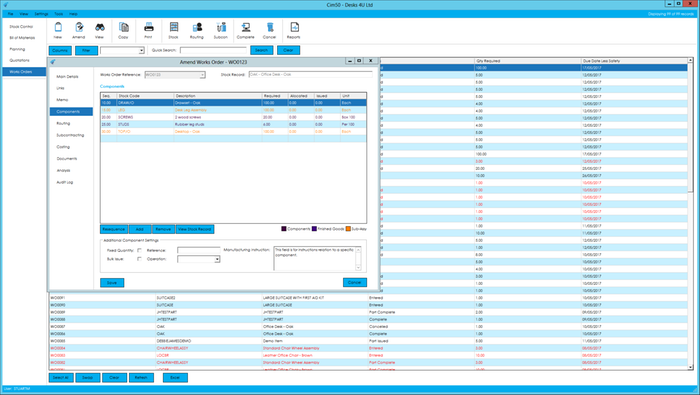Open the Operation dropdown

(x=217, y=259)
